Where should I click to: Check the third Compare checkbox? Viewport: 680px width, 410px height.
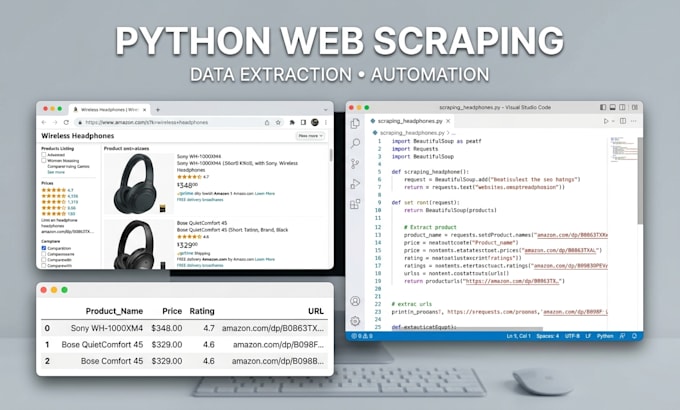44,260
